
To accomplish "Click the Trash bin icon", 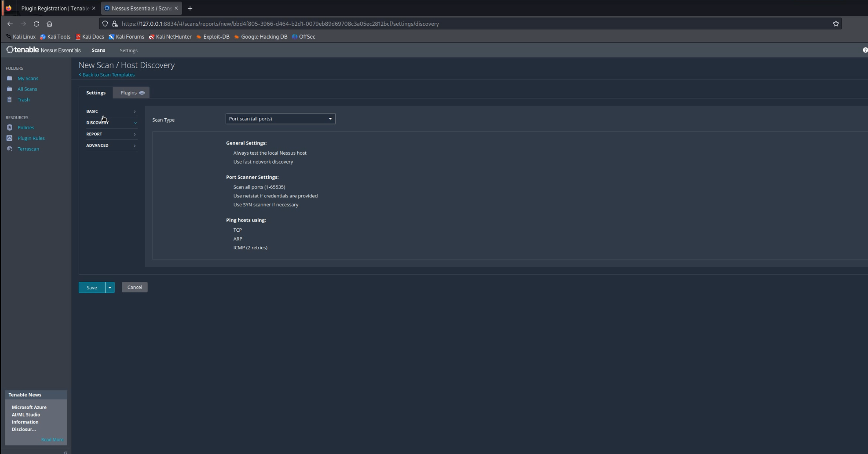I will [9, 100].
